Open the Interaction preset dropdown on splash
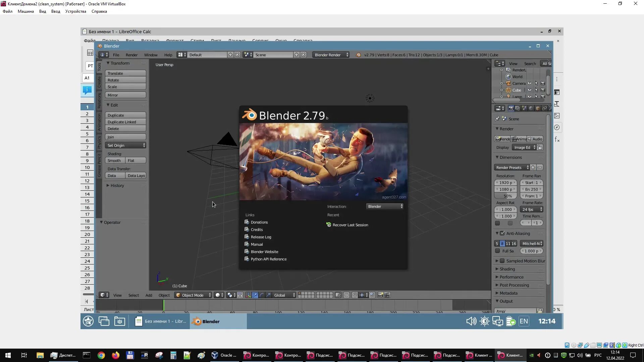This screenshot has height=362, width=644. 385,206
